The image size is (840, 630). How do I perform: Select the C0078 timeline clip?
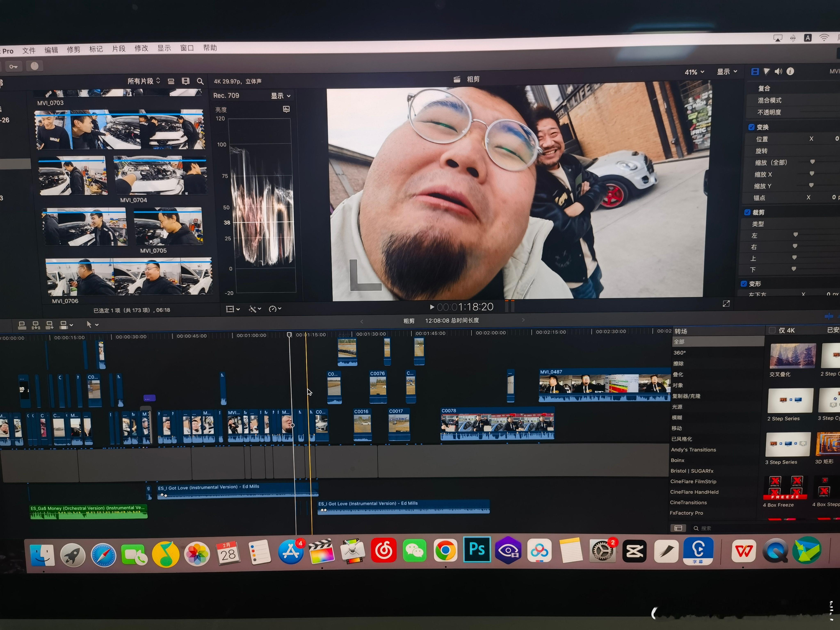497,423
